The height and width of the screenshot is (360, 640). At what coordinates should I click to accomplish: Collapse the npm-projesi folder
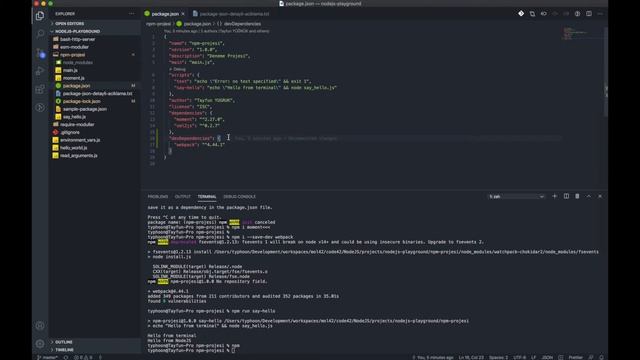point(73,55)
